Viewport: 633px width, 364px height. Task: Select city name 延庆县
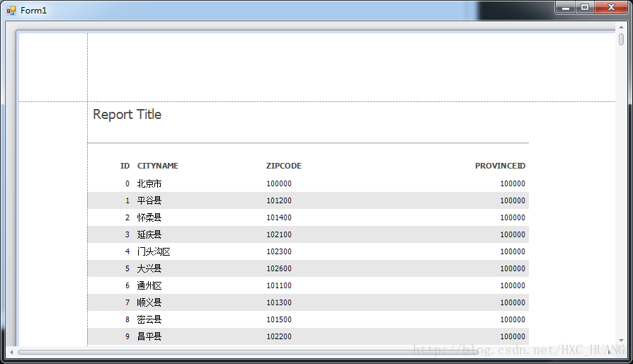(x=149, y=234)
